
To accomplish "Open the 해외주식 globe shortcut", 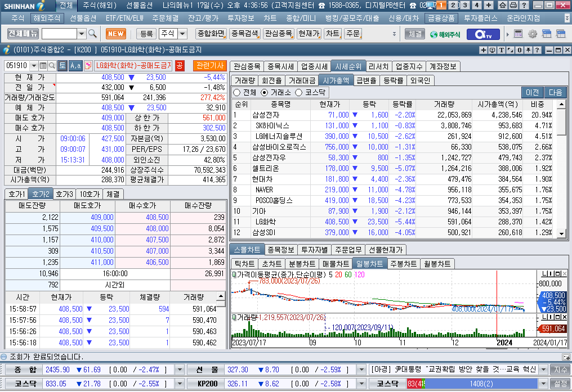I will point(445,34).
